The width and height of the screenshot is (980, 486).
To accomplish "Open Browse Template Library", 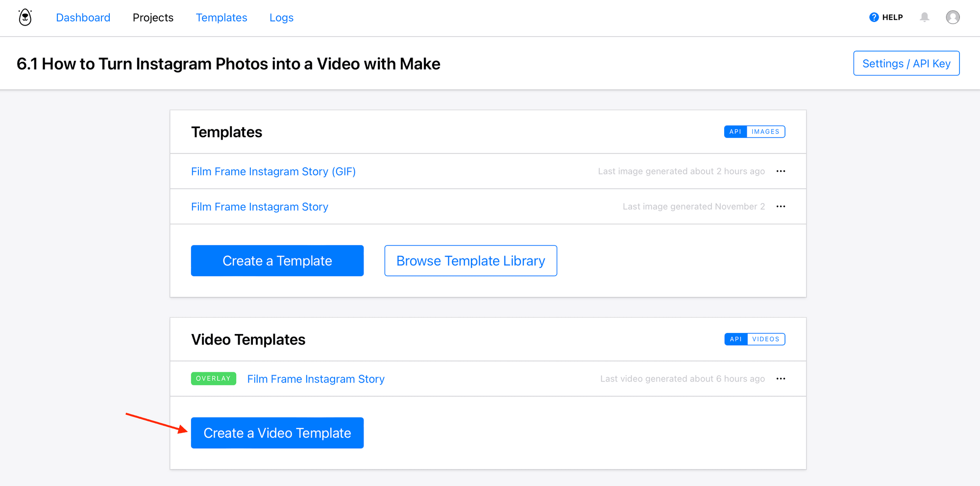I will pyautogui.click(x=470, y=260).
